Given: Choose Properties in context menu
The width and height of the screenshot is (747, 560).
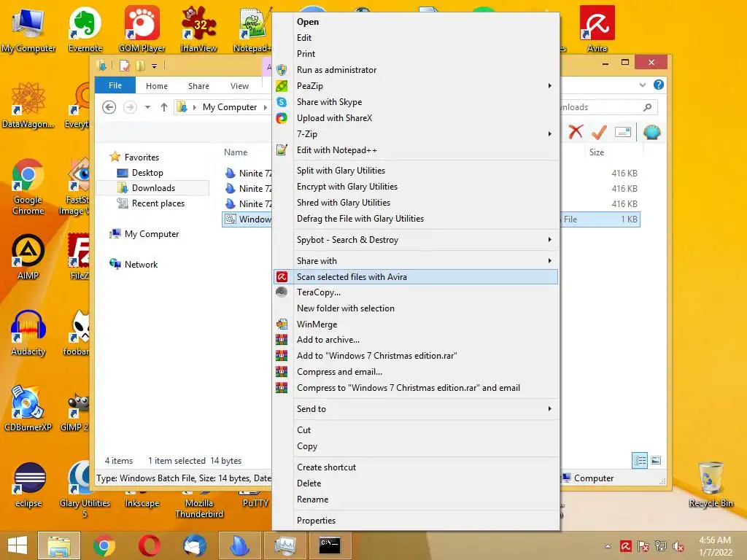Looking at the screenshot, I should [415, 521].
